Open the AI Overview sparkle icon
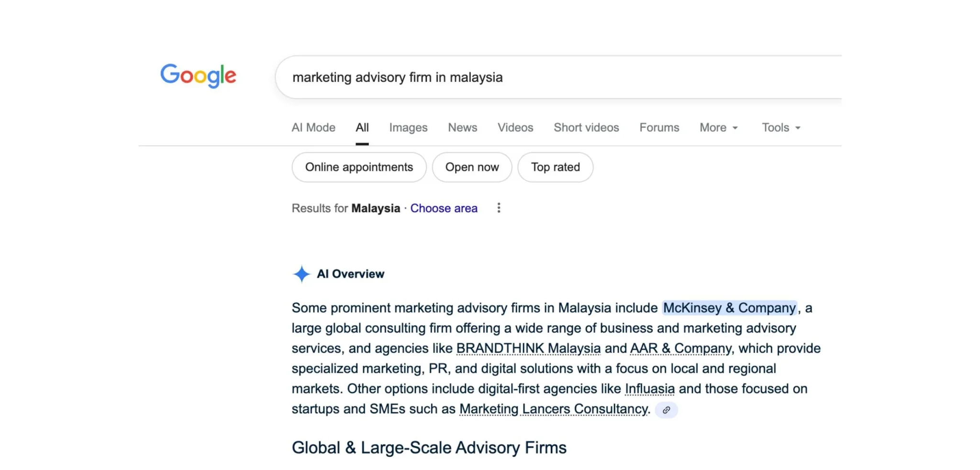Screen dimensions: 980x470 tap(301, 273)
